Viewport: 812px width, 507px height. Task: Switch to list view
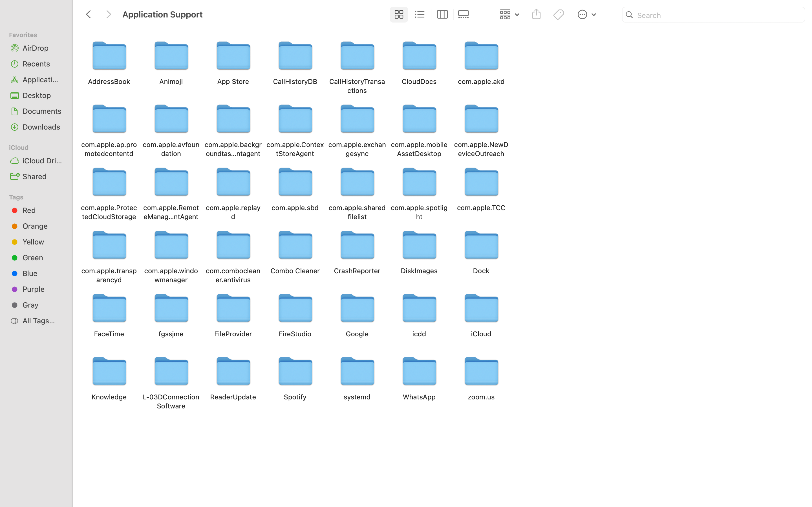(420, 14)
